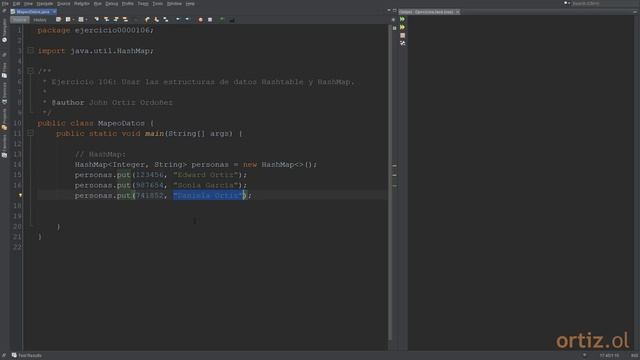The image size is (640, 360).
Task: Open the Back history dropdown arrow
Action: click(x=73, y=20)
